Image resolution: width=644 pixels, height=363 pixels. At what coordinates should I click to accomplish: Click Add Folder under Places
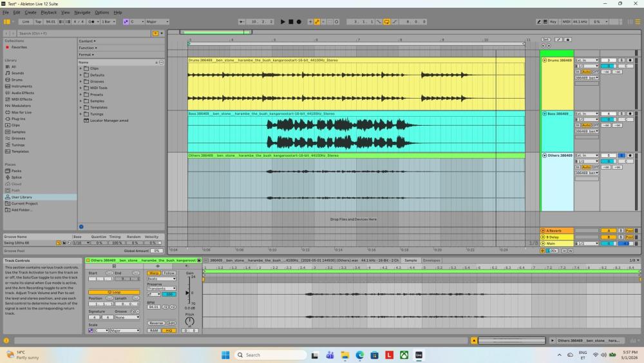click(x=22, y=210)
